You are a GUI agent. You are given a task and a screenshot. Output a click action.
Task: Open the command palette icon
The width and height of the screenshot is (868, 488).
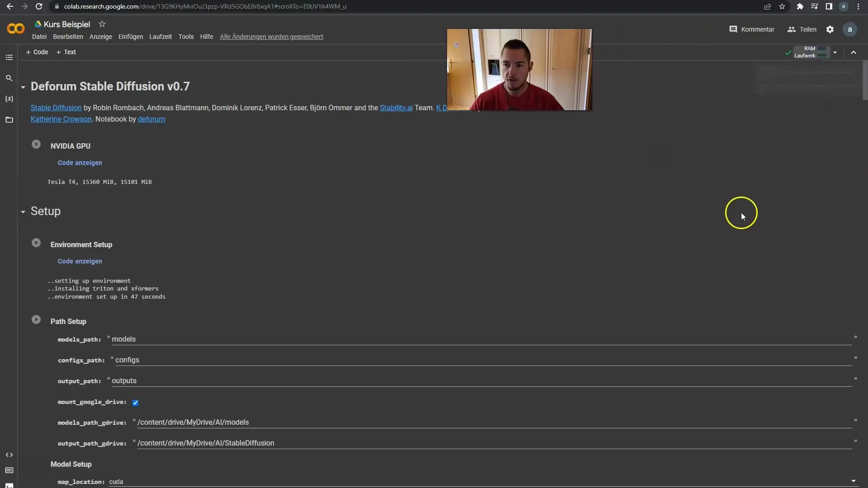[9, 470]
